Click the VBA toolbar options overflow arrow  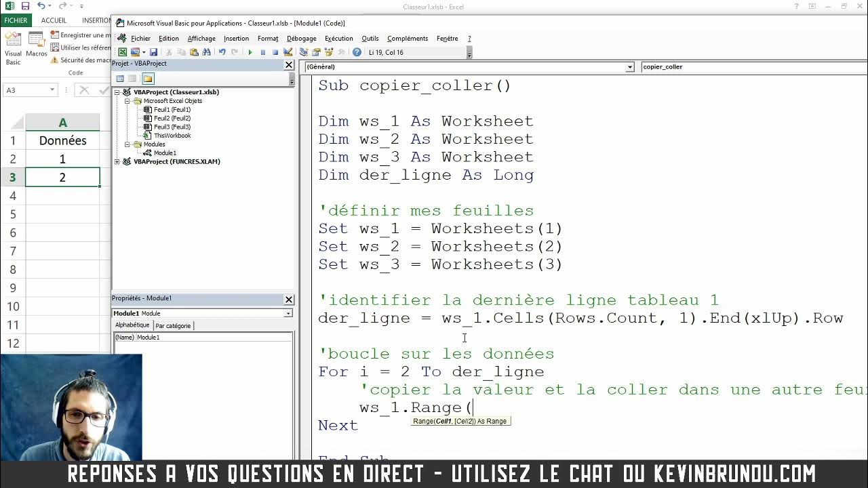point(469,52)
